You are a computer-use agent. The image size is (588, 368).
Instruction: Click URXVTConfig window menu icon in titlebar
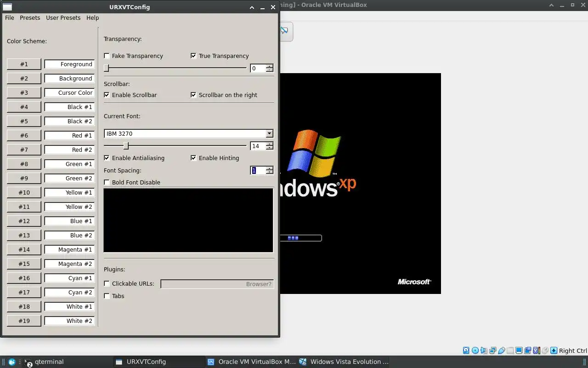point(7,7)
